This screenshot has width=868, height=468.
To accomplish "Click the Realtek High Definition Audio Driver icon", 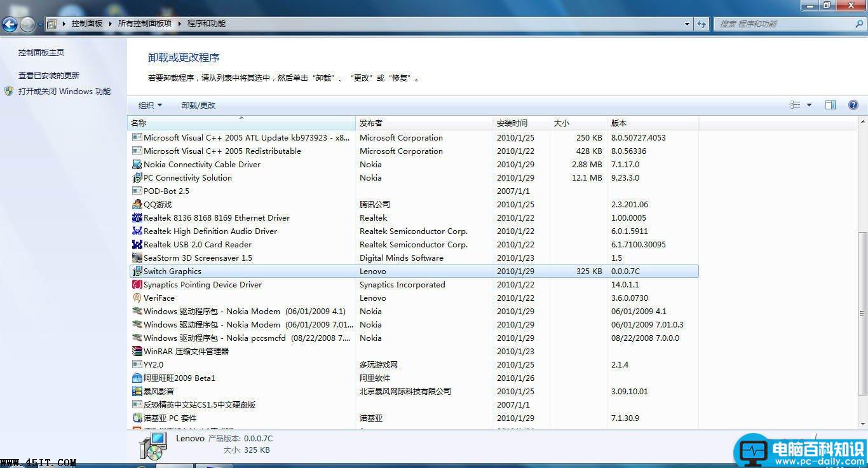I will click(x=137, y=231).
